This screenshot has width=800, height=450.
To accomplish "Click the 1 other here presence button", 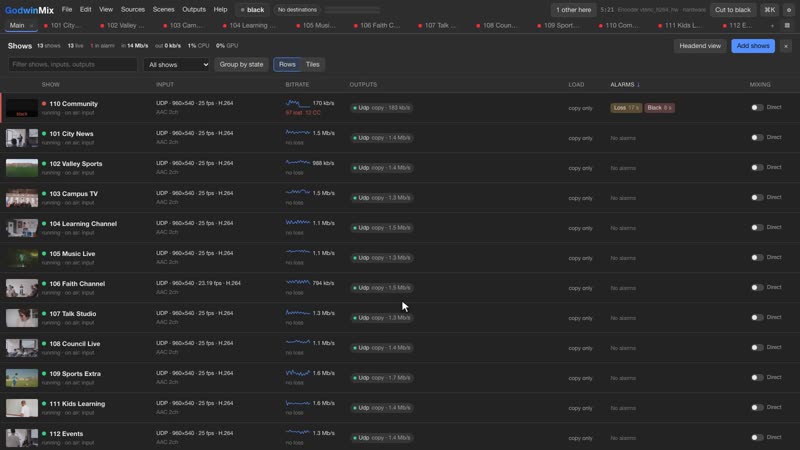I will pos(573,10).
